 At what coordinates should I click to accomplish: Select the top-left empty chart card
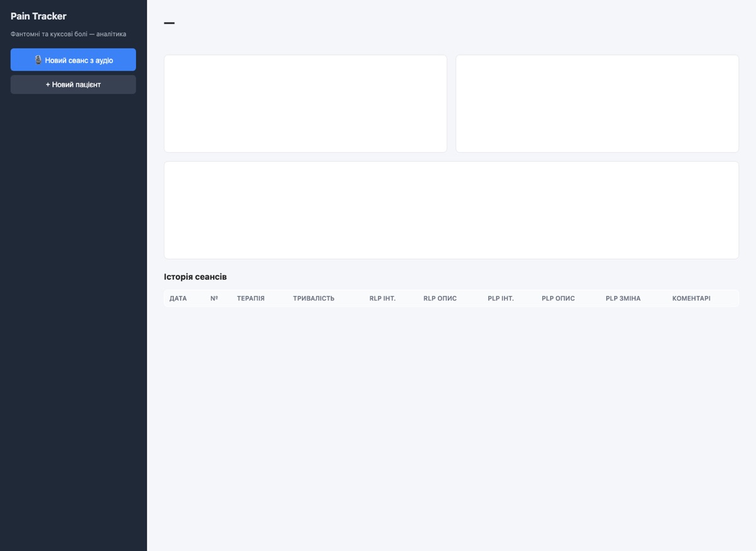click(306, 104)
